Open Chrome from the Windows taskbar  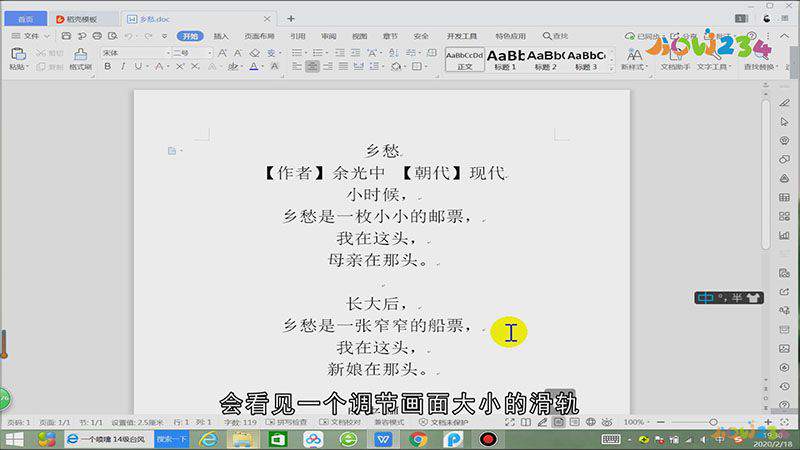click(418, 439)
